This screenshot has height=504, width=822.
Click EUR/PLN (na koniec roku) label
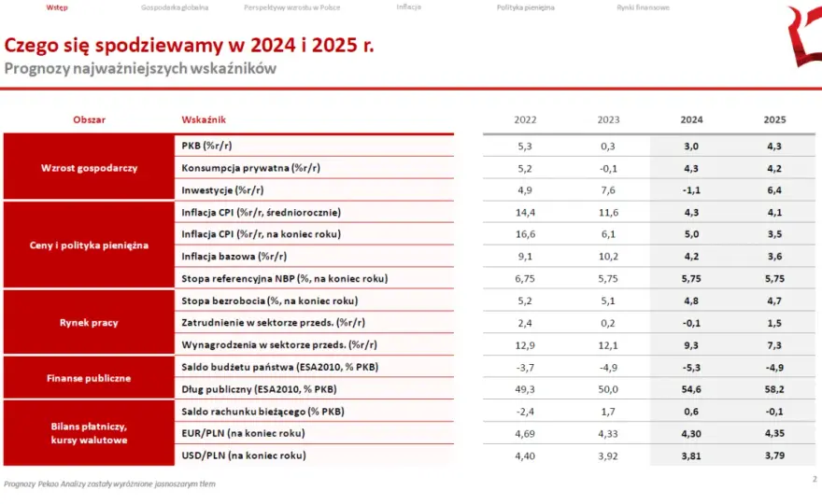point(243,433)
